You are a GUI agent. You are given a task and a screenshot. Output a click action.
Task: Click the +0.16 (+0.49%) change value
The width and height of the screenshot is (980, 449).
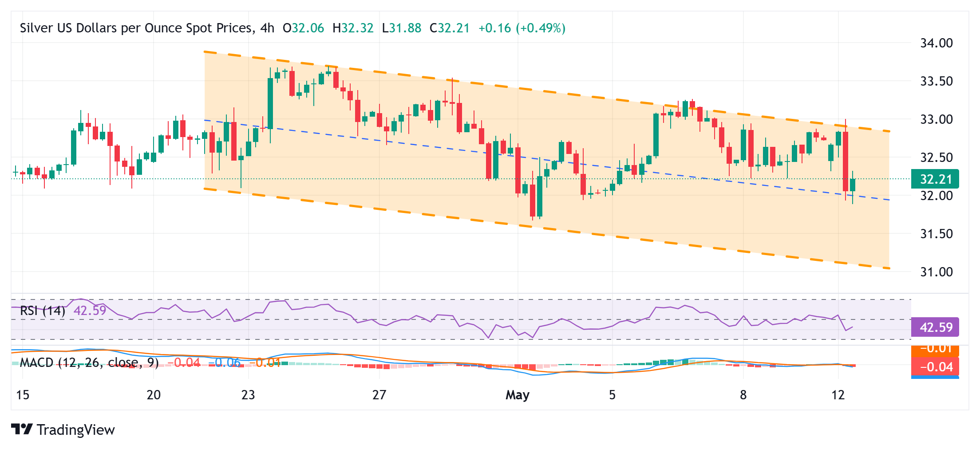[x=522, y=28]
